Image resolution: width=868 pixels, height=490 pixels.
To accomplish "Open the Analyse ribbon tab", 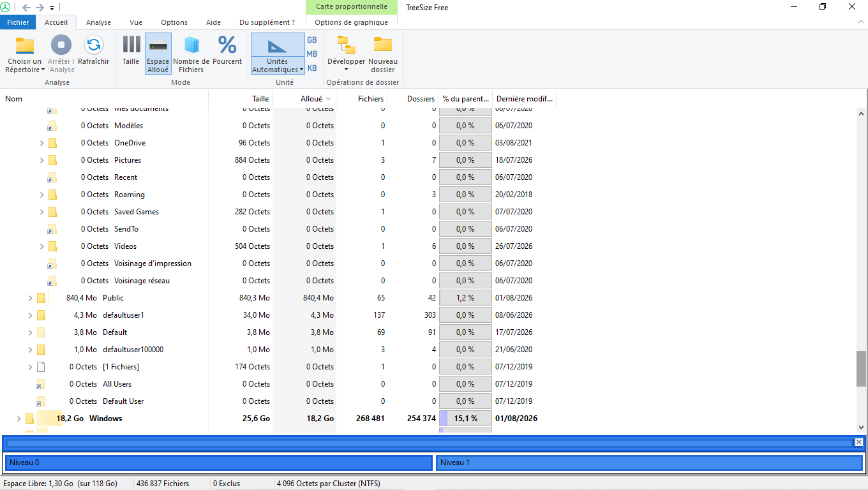I will (x=98, y=22).
